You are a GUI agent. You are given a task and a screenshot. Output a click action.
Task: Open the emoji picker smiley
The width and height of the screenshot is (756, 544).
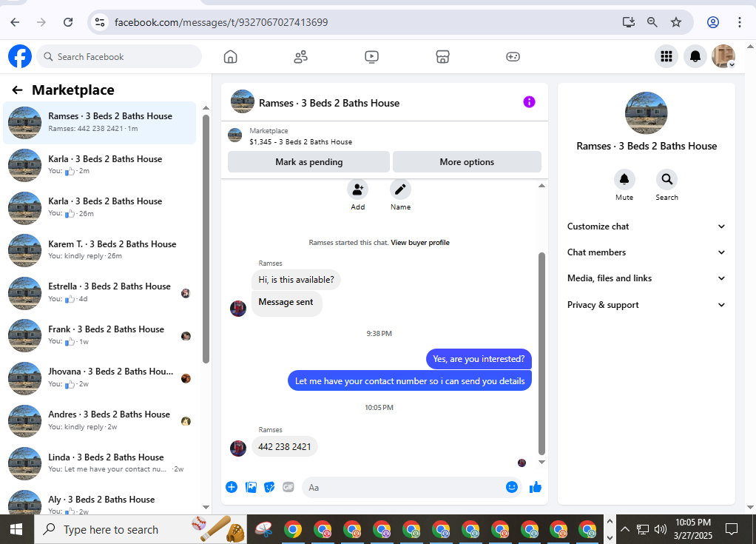[x=512, y=487]
